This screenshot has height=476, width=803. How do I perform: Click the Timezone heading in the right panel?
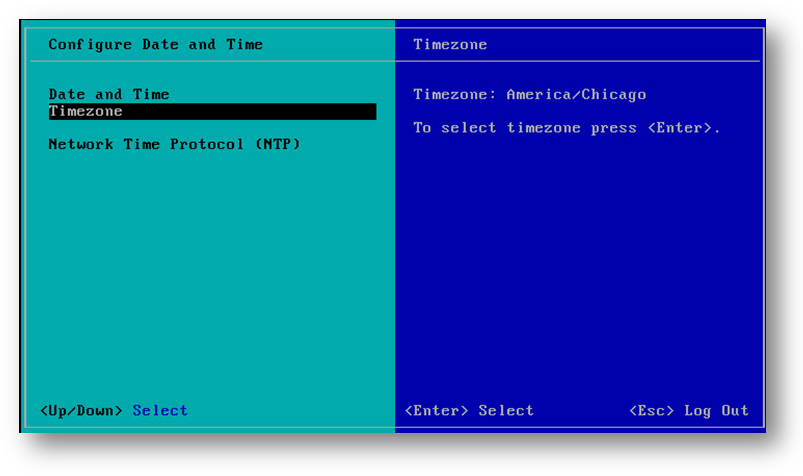tap(450, 45)
